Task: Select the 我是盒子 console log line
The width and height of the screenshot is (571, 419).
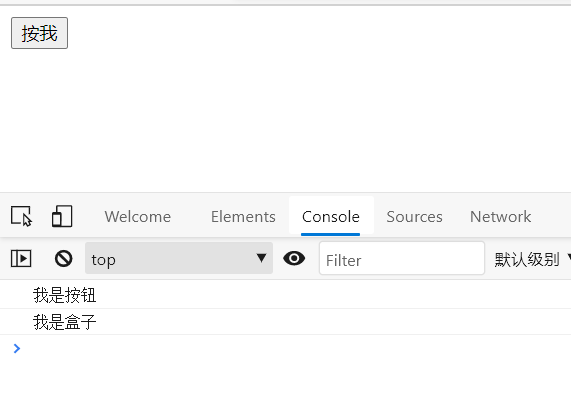Action: click(286, 322)
